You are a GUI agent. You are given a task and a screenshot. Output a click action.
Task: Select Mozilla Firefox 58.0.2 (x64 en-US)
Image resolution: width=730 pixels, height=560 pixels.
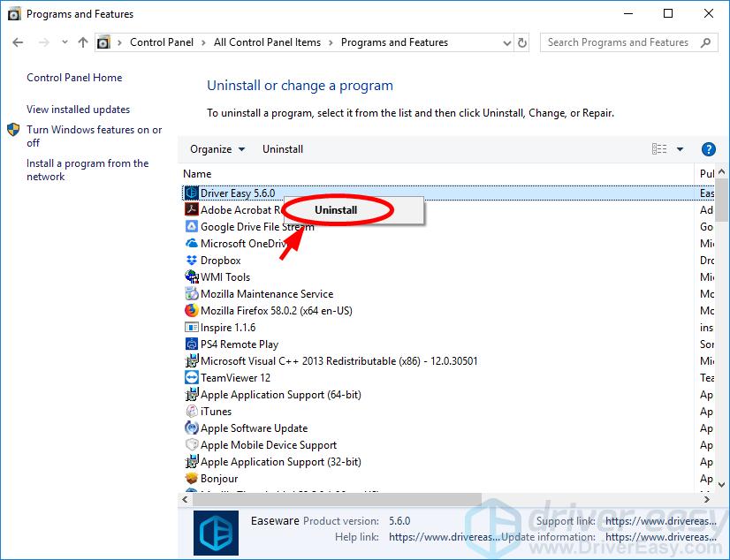click(x=277, y=311)
